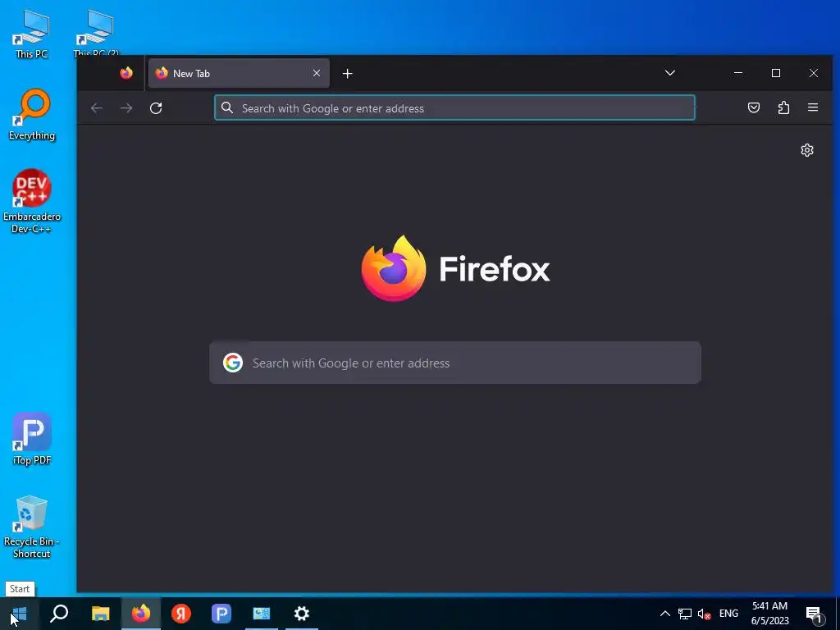Click Firefox icon in the taskbar

141,614
